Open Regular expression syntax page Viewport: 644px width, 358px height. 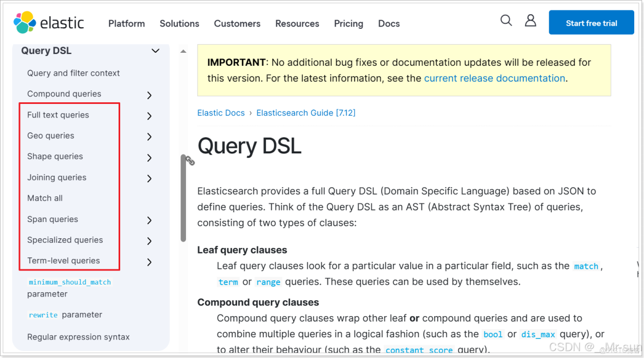(78, 337)
